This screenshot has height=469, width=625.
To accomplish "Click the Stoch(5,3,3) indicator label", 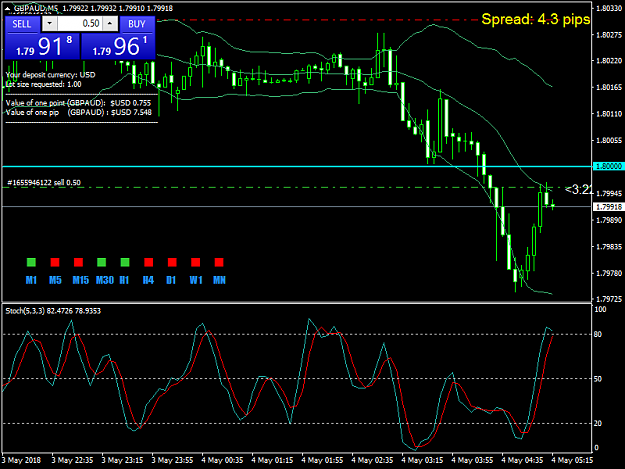I will pyautogui.click(x=53, y=311).
